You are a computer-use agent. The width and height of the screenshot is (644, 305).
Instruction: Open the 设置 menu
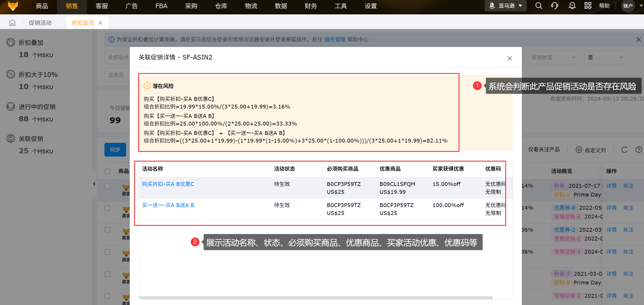371,6
